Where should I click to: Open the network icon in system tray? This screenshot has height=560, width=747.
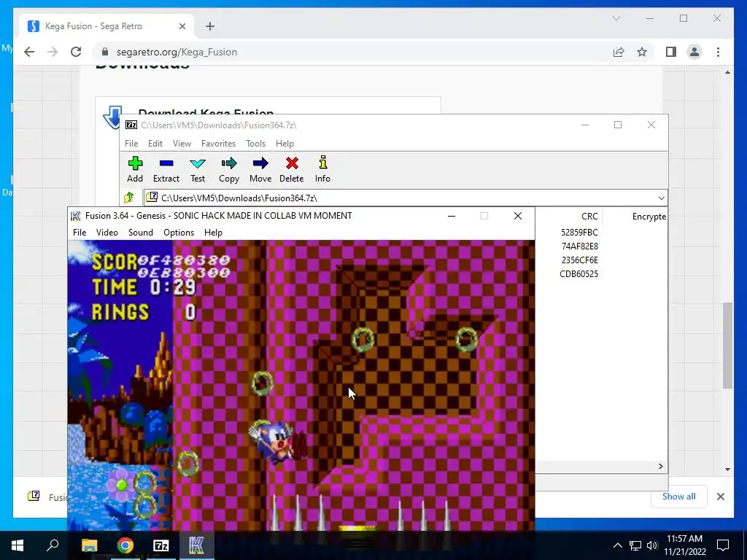click(x=635, y=545)
